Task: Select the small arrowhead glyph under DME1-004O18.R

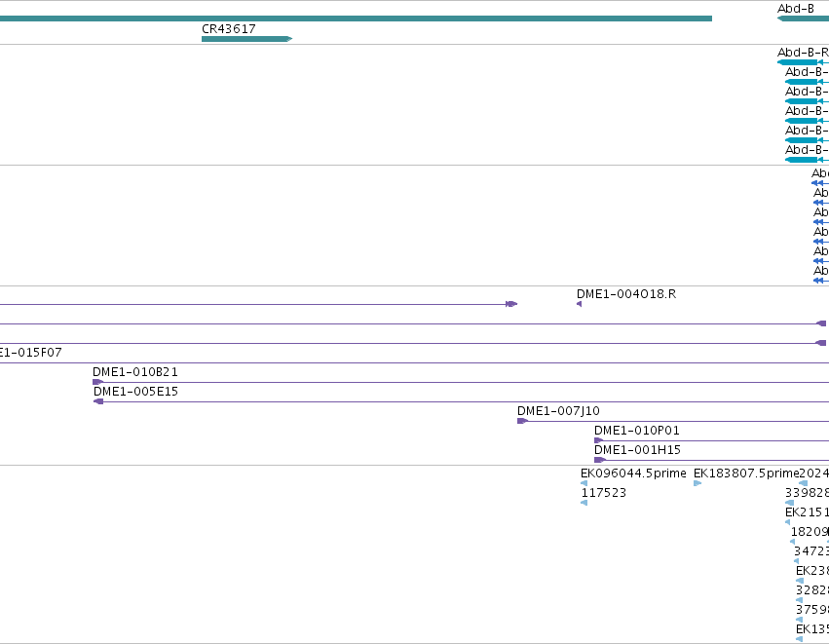Action: click(579, 304)
